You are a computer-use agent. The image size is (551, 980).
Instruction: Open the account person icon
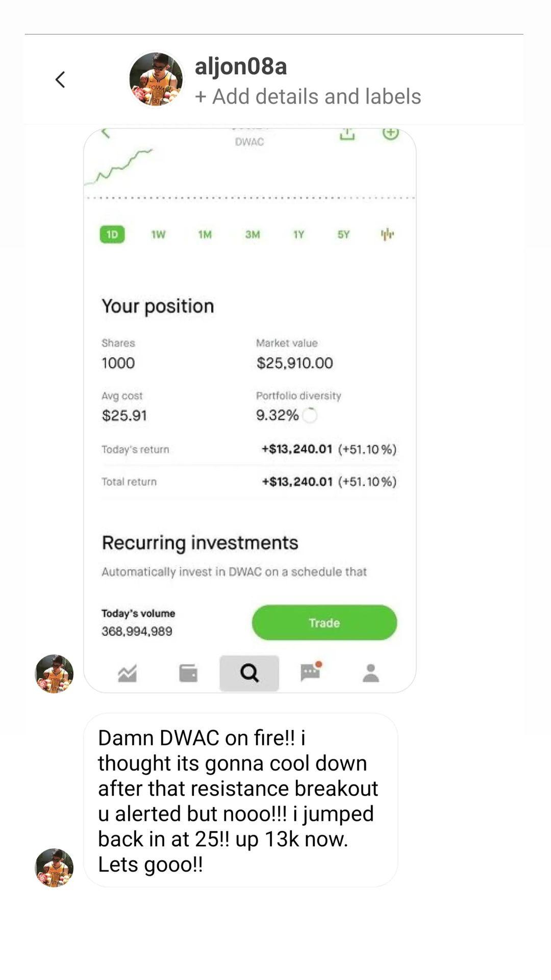click(371, 673)
